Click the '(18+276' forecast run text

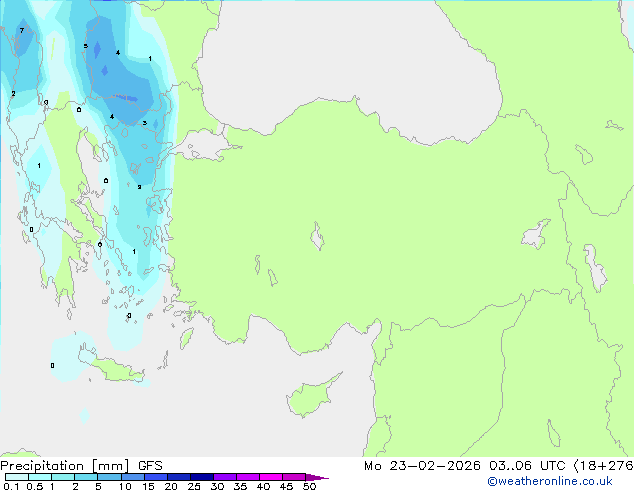[x=604, y=466]
